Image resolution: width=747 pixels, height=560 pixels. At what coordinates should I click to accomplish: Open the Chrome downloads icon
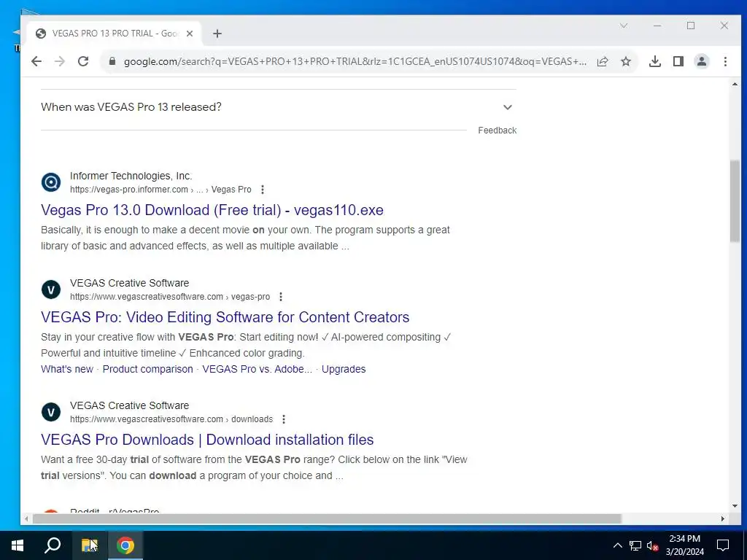(x=655, y=61)
